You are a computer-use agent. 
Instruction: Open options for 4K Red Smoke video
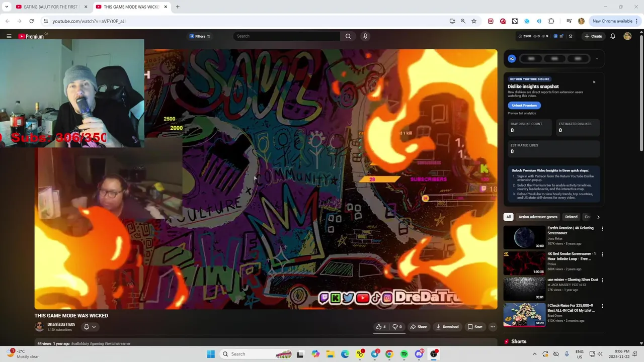coord(602,254)
